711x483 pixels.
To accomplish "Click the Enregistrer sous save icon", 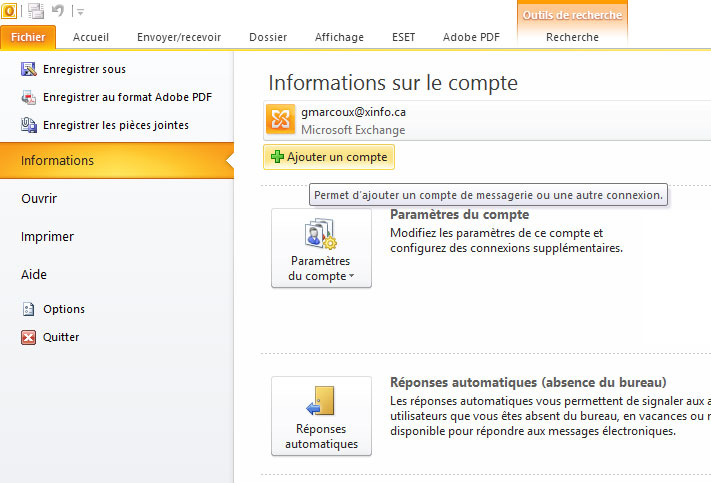I will [x=28, y=69].
